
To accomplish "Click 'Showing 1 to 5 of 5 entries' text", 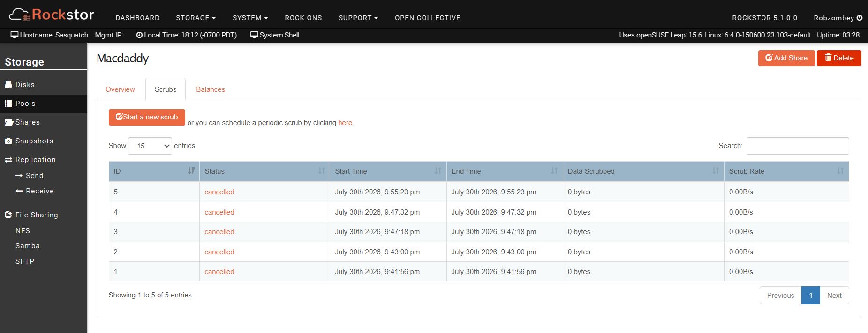I will point(150,295).
